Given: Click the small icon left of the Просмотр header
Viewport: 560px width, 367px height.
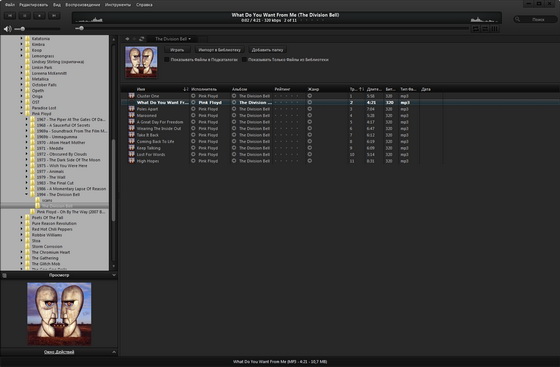Looking at the screenshot, I should (x=5, y=275).
